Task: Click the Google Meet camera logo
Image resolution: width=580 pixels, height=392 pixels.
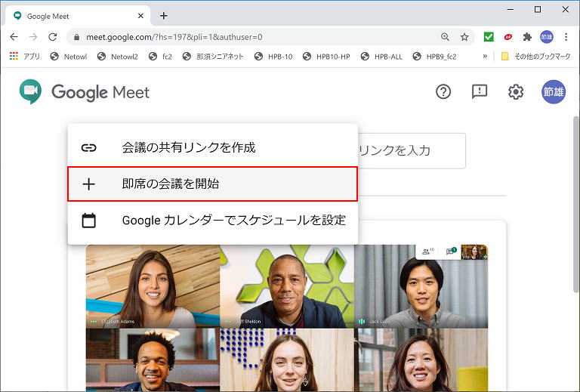Action: pos(30,91)
